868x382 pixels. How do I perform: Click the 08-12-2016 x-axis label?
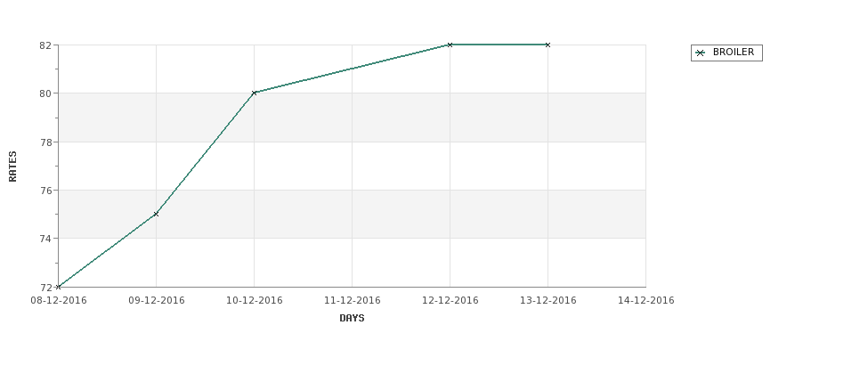tap(59, 301)
